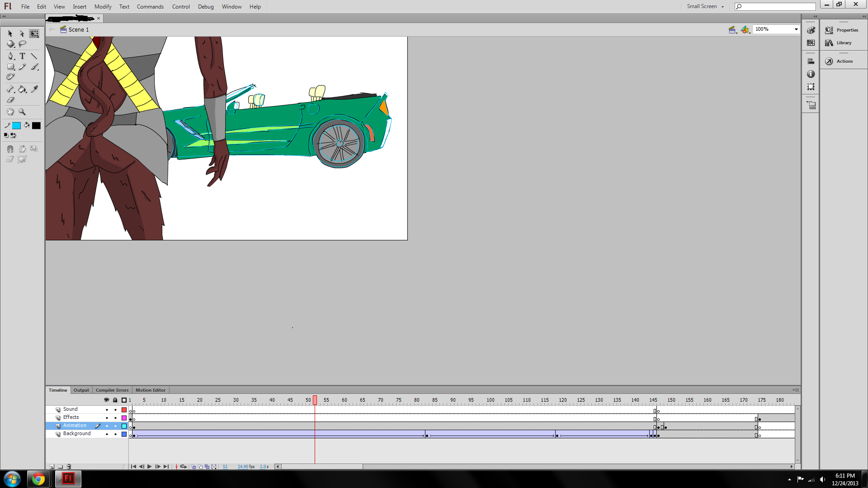
Task: Open the zoom level 100% dropdown
Action: click(x=797, y=29)
